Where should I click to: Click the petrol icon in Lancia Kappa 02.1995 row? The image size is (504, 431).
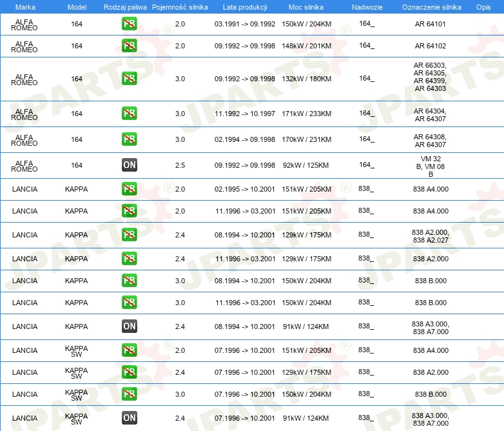(x=129, y=188)
